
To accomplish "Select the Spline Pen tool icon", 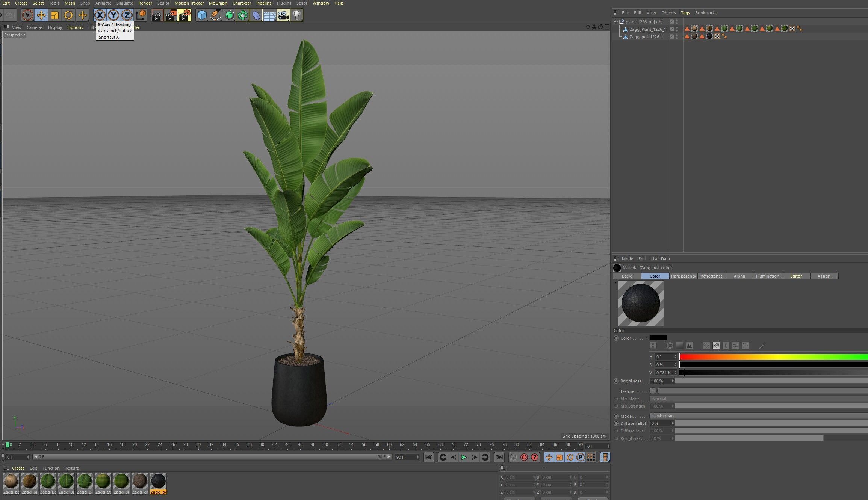I will 216,15.
